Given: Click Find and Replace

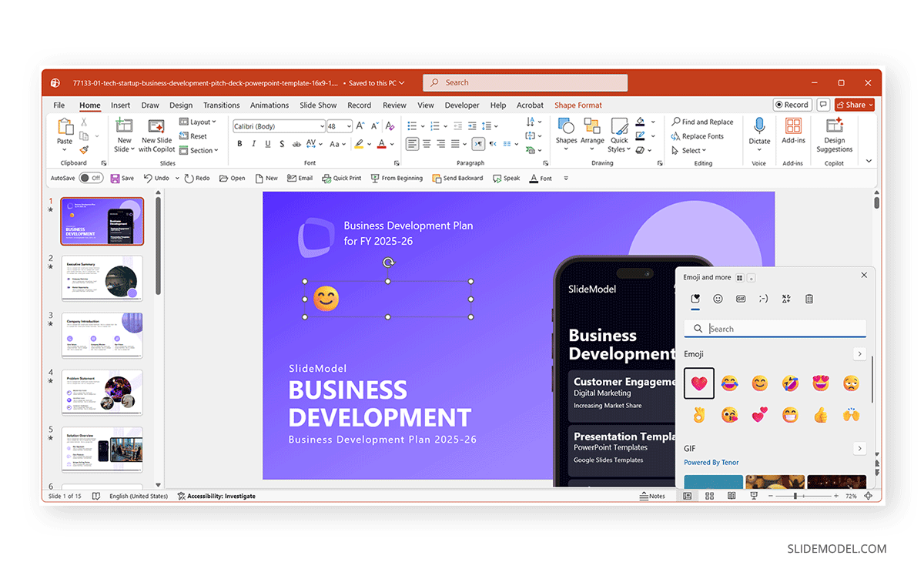Looking at the screenshot, I should [x=702, y=122].
